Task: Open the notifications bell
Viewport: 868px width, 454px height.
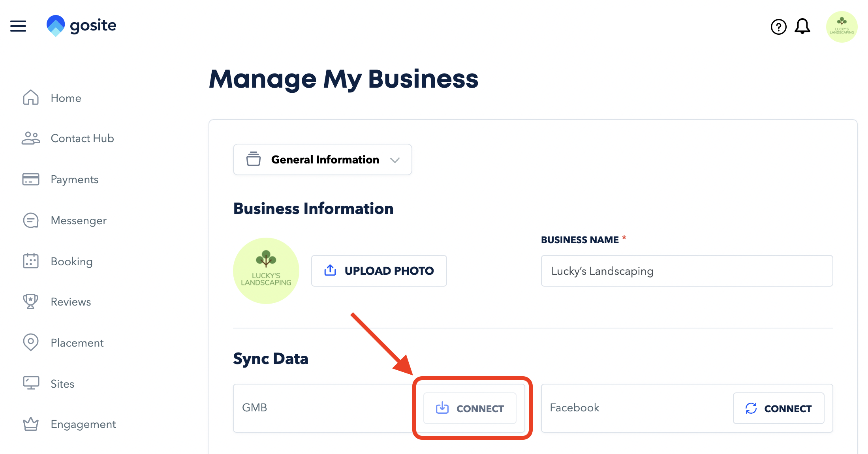Action: coord(803,26)
